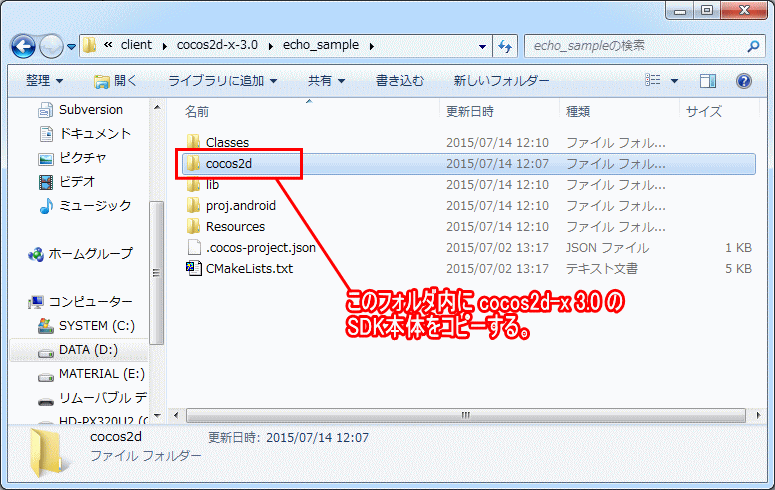
Task: Expand arrow after echo_sample breadcrumb
Action: (372, 46)
